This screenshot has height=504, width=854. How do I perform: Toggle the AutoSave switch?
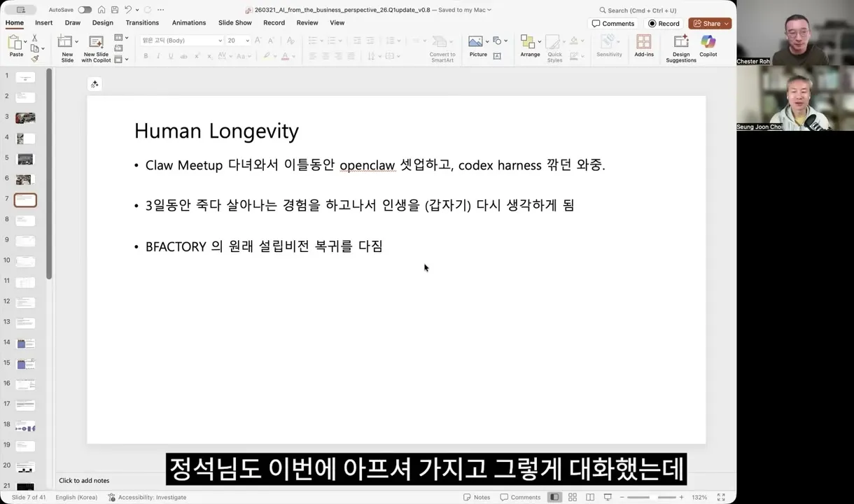click(x=83, y=10)
